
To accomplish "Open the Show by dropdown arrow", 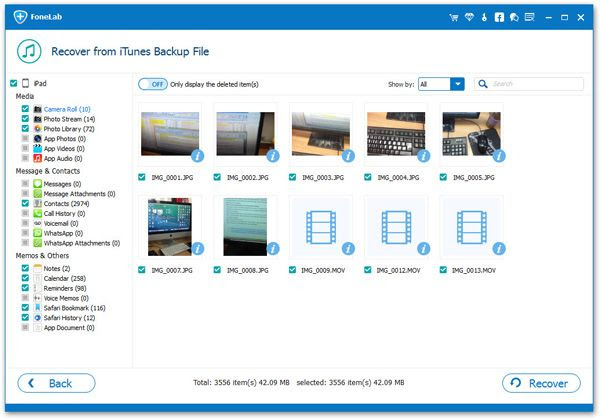I will [457, 84].
